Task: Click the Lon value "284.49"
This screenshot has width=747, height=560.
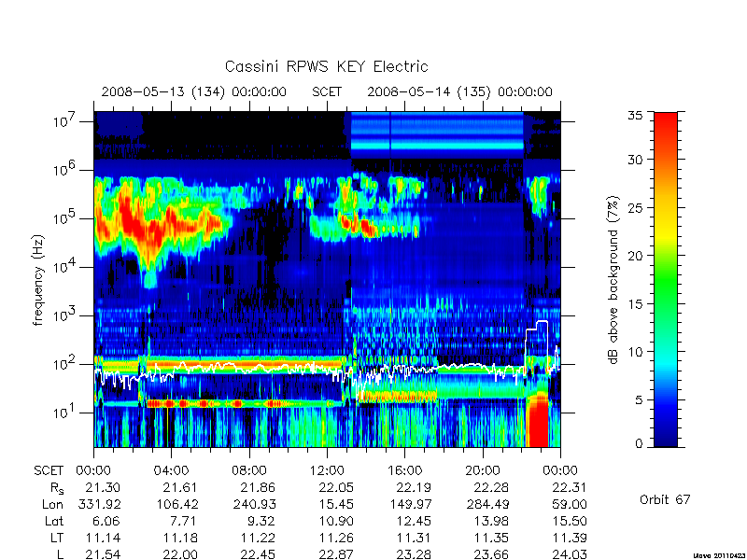Action: 486,504
